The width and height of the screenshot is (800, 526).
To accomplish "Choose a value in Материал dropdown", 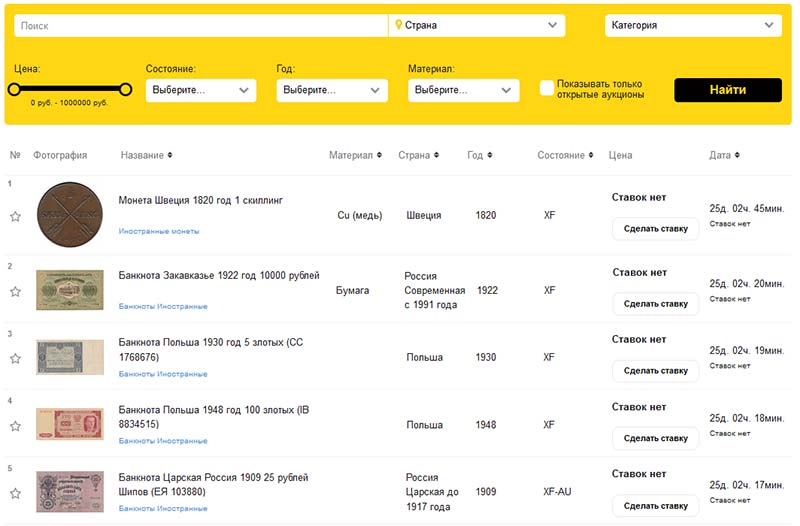I will 463,90.
